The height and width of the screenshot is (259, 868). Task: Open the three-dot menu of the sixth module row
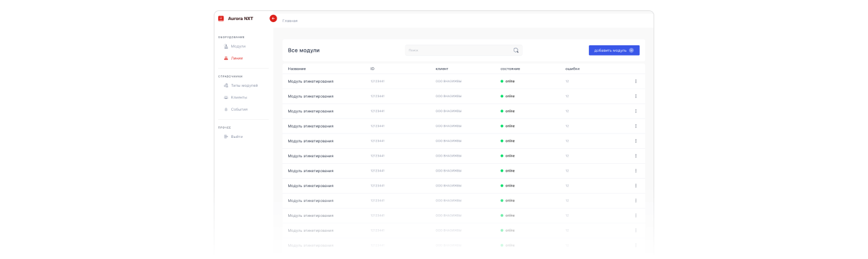point(635,156)
